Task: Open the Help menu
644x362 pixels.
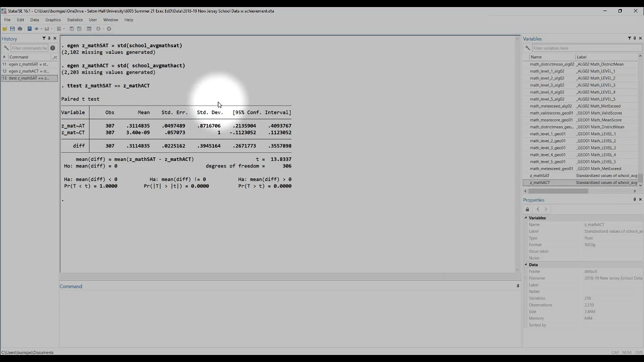Action: 129,20
